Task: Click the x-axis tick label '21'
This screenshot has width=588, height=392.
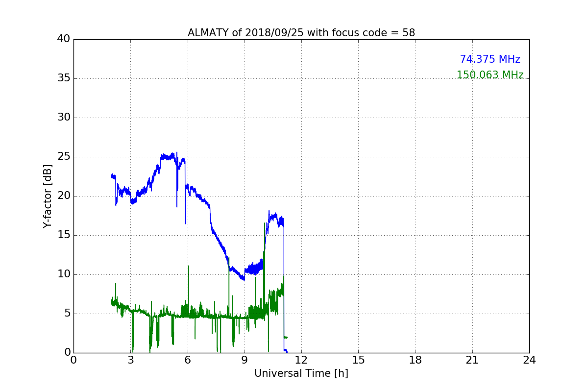Action: 472,360
